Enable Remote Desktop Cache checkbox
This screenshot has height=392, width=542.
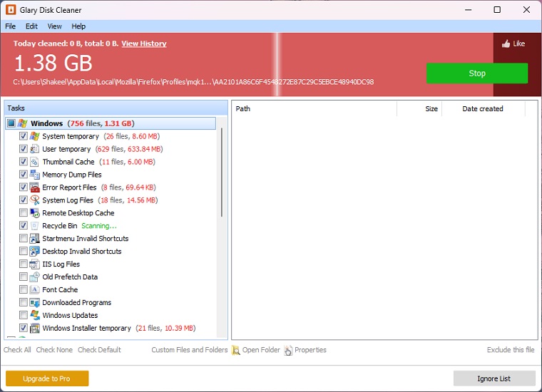coord(23,213)
